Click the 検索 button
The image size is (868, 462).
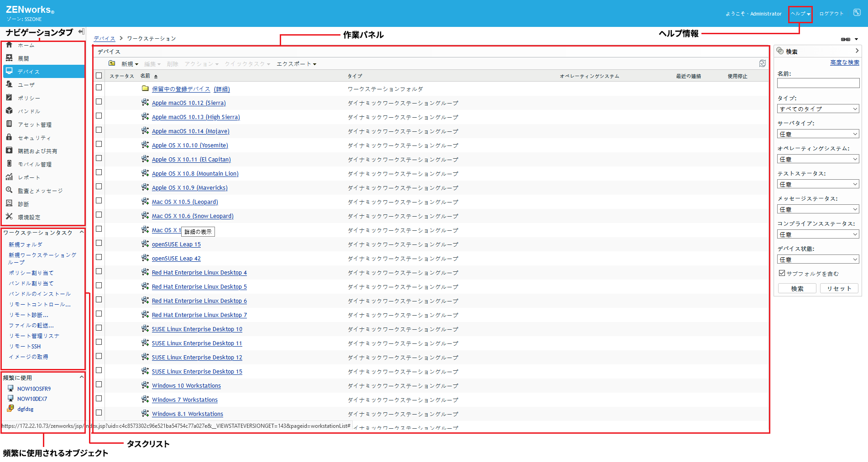[x=797, y=288]
